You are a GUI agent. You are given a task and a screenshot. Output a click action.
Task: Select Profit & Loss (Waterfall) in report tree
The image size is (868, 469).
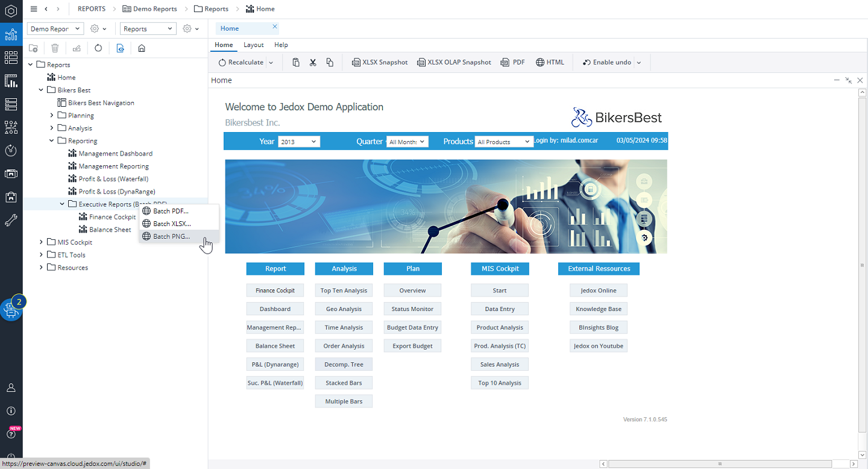113,179
